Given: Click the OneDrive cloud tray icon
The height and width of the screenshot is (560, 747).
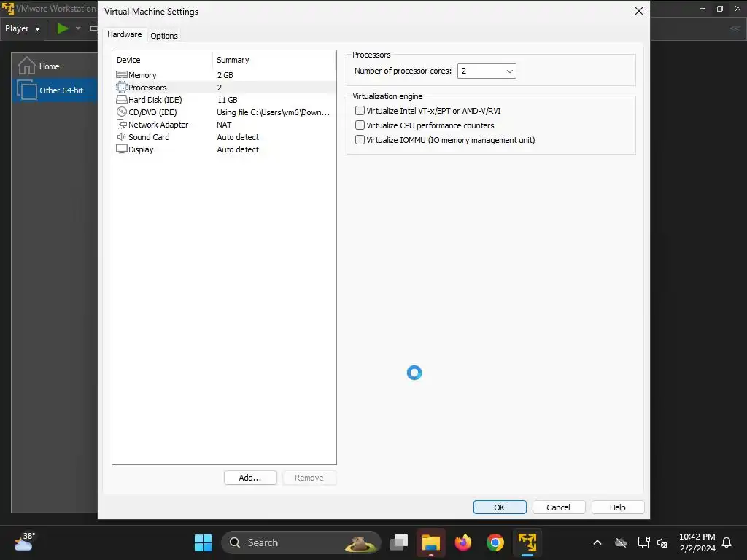Looking at the screenshot, I should pos(621,542).
